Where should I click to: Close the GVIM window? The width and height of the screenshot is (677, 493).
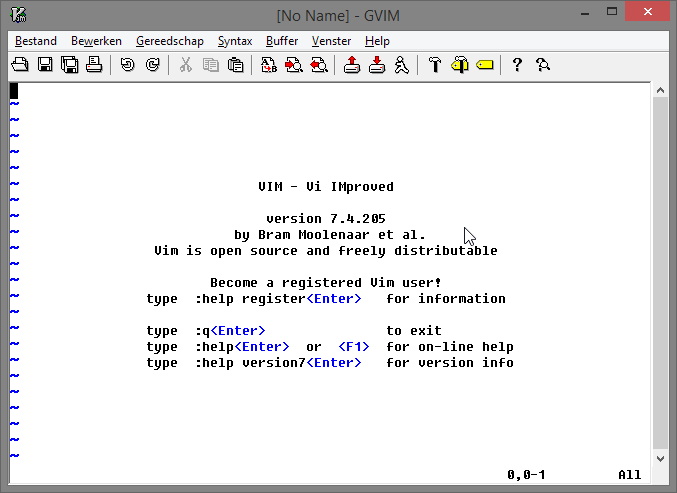pyautogui.click(x=648, y=12)
